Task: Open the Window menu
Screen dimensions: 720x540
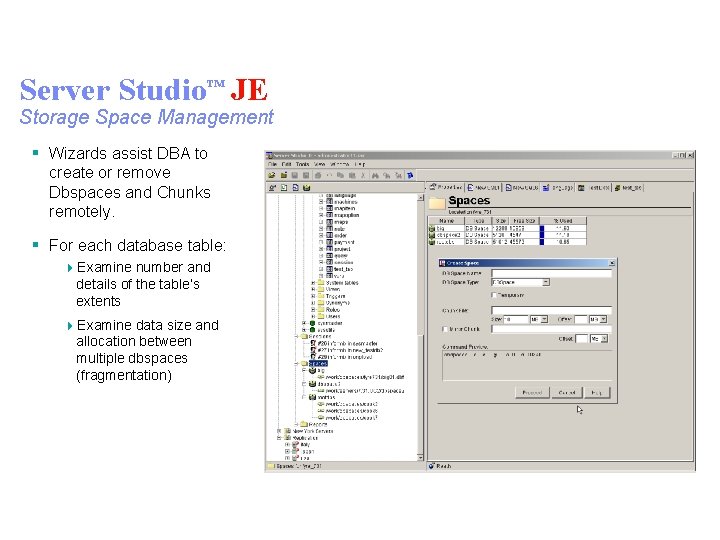Action: (339, 164)
